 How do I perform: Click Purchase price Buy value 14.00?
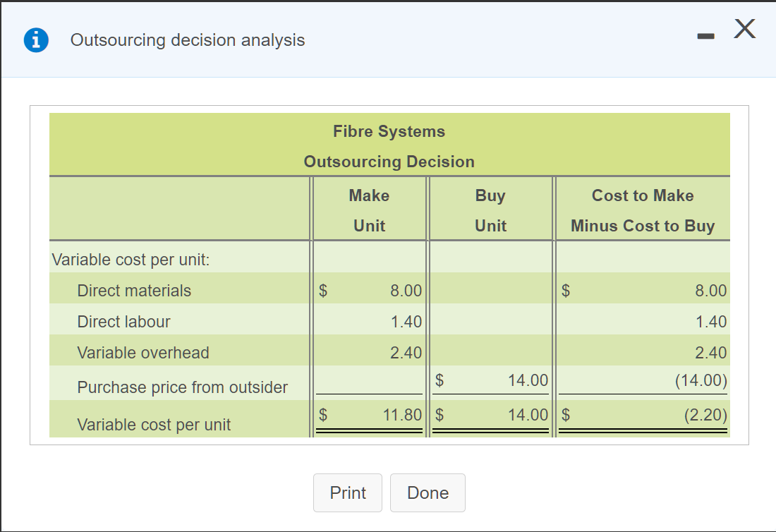pyautogui.click(x=528, y=380)
